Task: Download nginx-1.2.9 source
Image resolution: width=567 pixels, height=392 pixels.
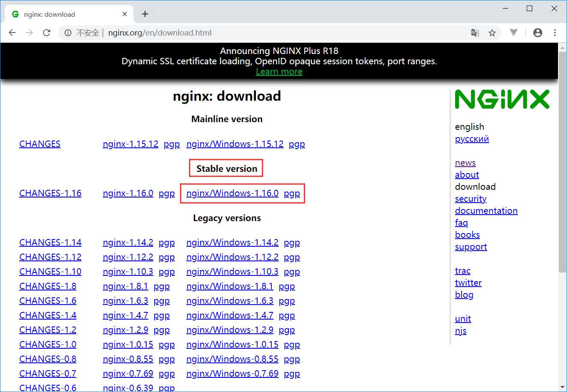Action: click(x=125, y=330)
